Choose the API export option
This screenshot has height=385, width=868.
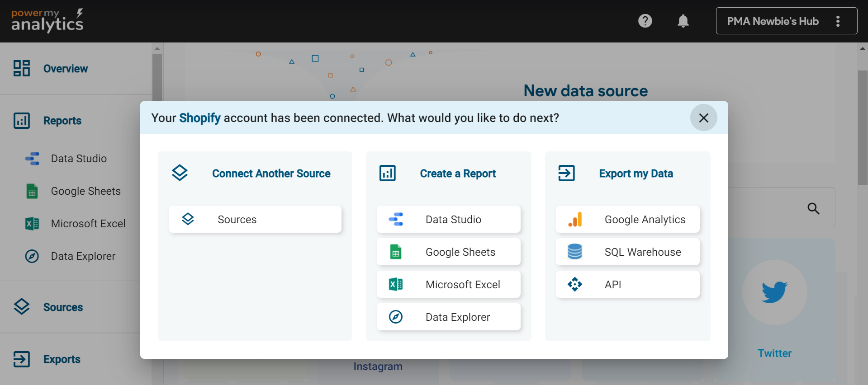[x=627, y=284]
